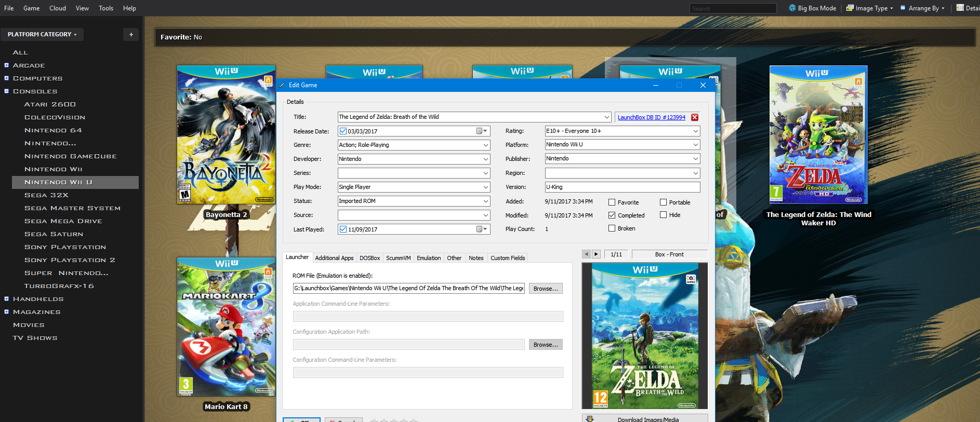Open the Play Mode dropdown
Screen dimensions: 980x422
coord(486,187)
